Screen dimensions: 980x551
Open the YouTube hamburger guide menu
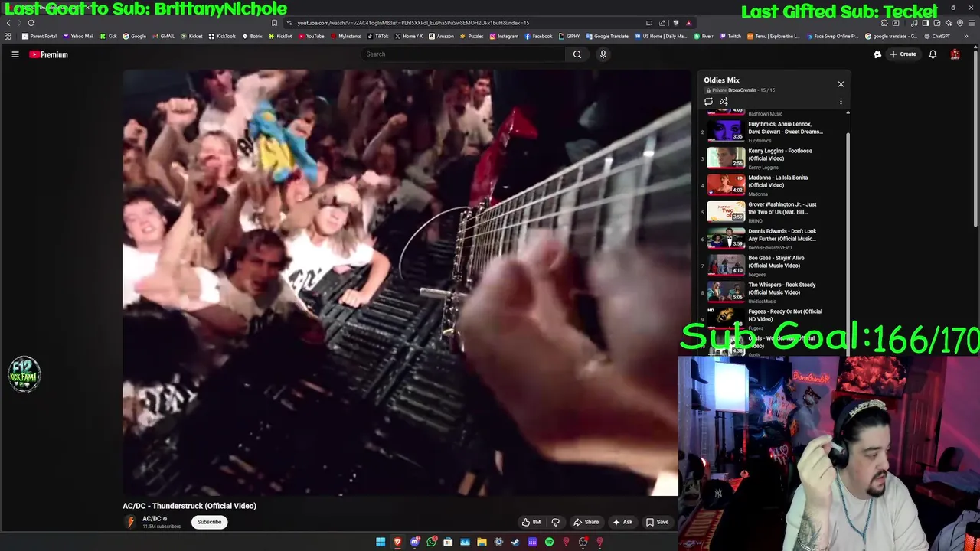click(x=15, y=54)
